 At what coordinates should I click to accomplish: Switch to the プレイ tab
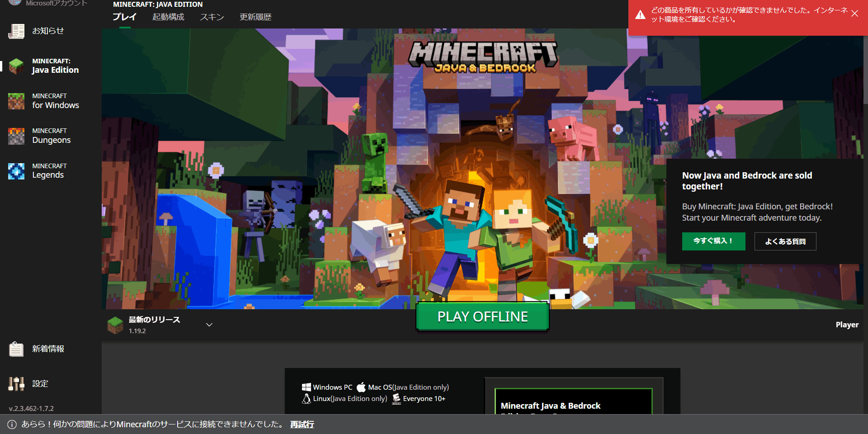pyautogui.click(x=125, y=17)
